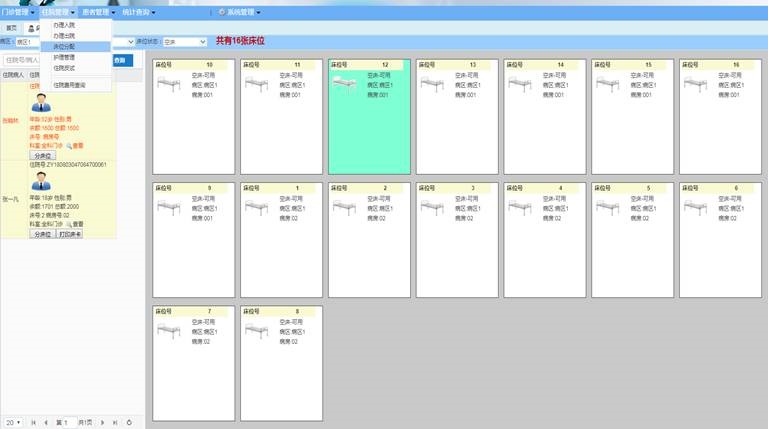Select the highlighted green bed 12 card

click(369, 117)
